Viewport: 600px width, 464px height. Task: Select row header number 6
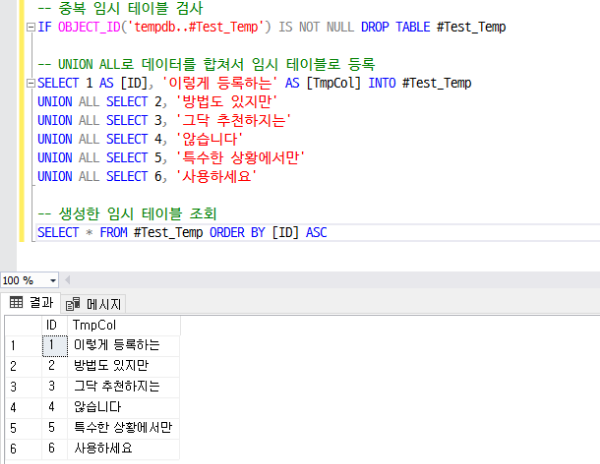coord(23,449)
